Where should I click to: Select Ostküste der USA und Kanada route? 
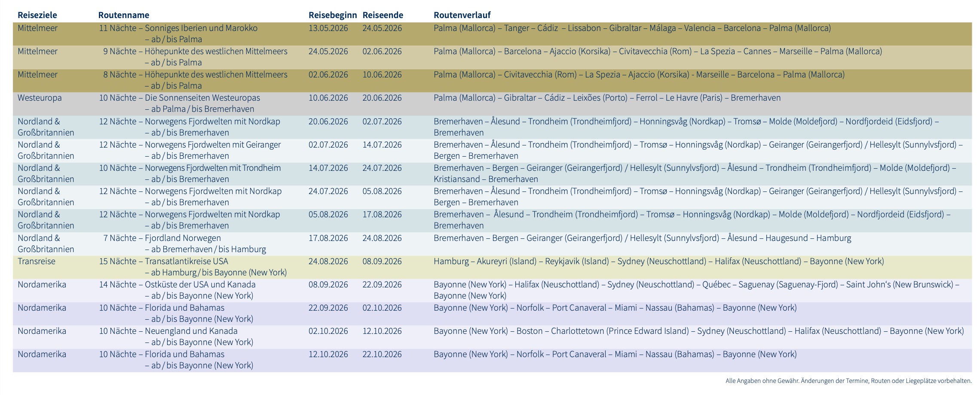click(x=200, y=285)
